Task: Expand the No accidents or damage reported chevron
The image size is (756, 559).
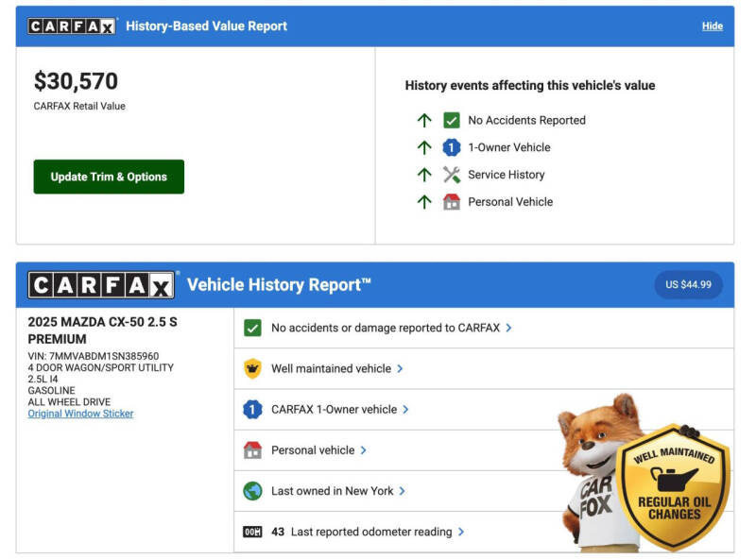Action: [509, 328]
